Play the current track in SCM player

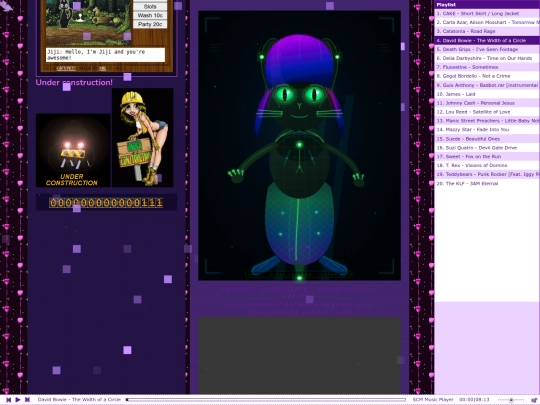18,400
